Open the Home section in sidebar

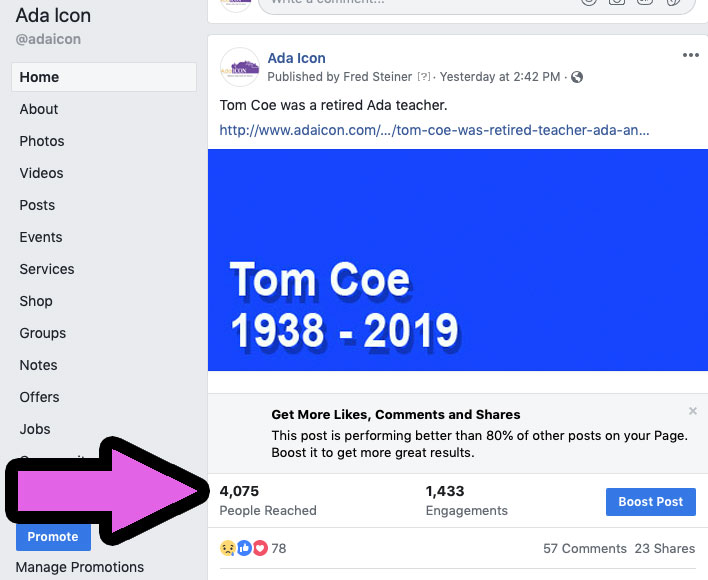pyautogui.click(x=104, y=77)
